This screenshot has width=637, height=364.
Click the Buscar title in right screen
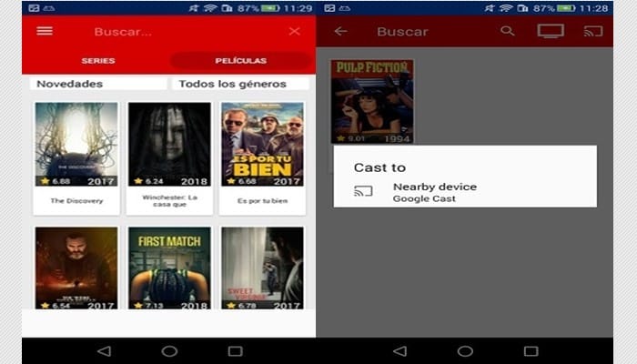[402, 32]
